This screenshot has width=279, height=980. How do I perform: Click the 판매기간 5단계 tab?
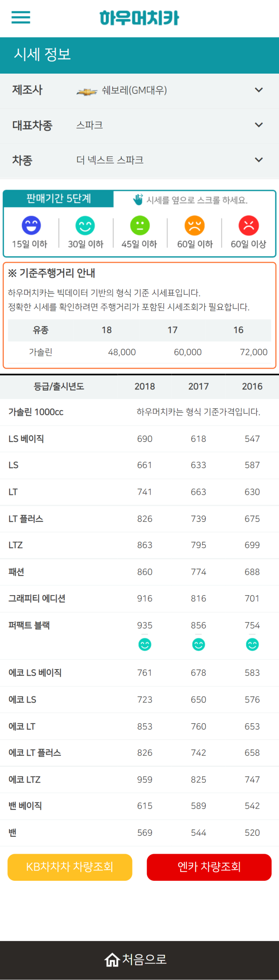coord(59,199)
